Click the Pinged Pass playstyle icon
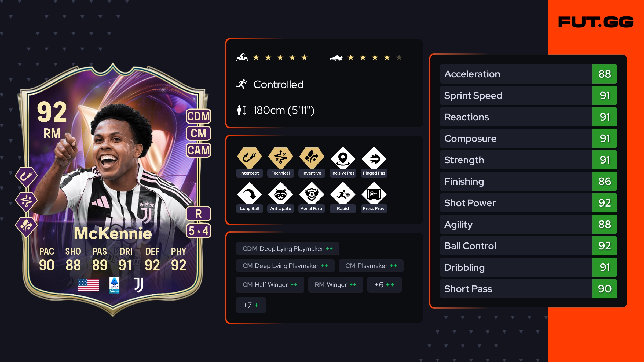The width and height of the screenshot is (644, 362). tap(374, 158)
